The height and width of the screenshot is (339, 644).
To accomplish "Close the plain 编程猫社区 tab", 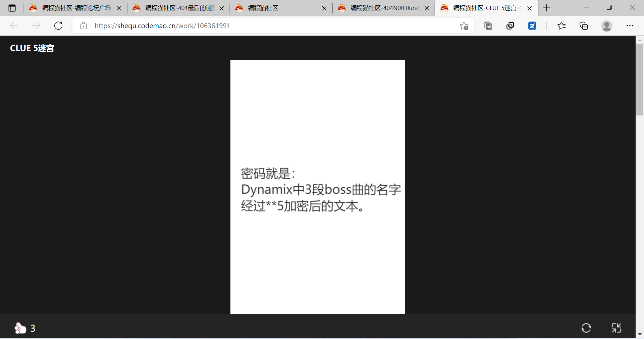I will (x=324, y=8).
